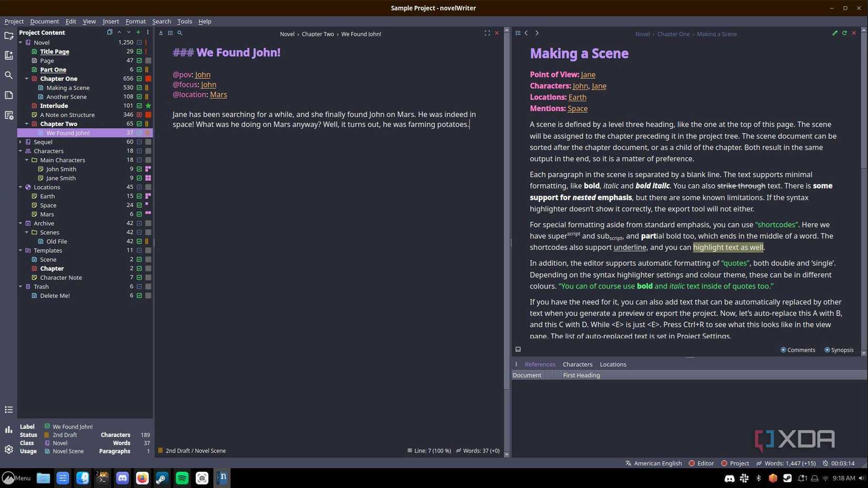
Task: Toggle active mark for A Note on Structure
Action: (139, 115)
